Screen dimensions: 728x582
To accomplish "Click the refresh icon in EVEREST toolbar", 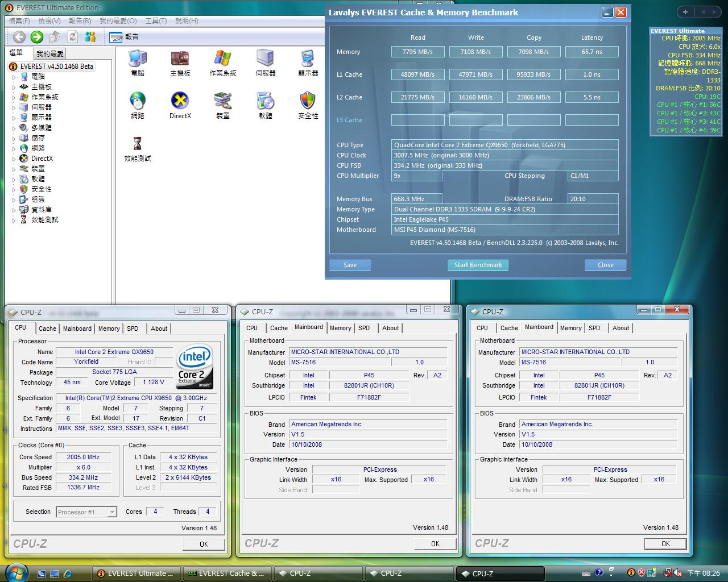I will (x=72, y=37).
